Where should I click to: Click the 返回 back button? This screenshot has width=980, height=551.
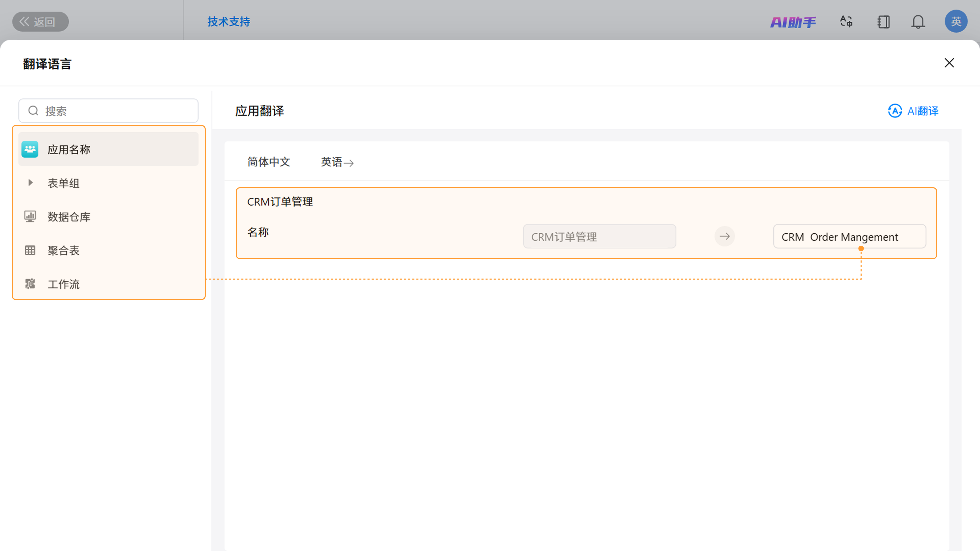pyautogui.click(x=40, y=22)
